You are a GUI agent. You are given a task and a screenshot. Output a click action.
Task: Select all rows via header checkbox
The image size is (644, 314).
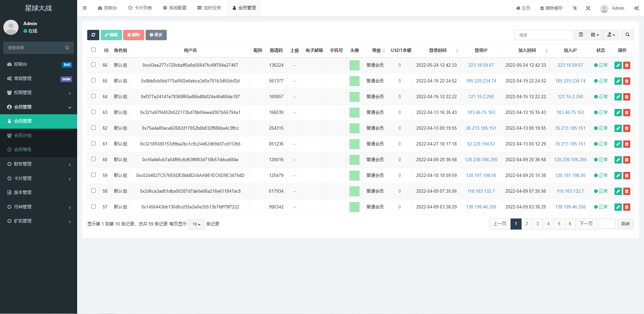point(93,50)
